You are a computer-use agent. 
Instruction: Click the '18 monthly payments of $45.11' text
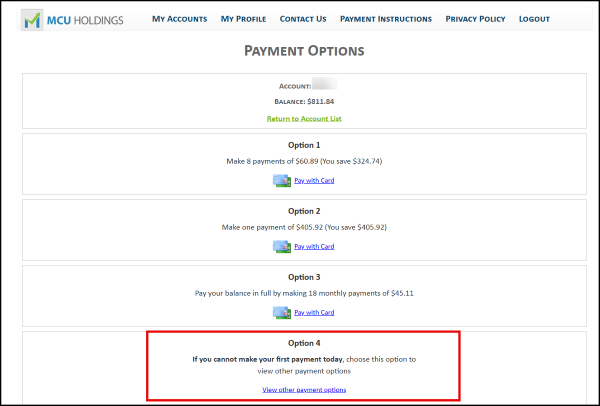pyautogui.click(x=362, y=293)
